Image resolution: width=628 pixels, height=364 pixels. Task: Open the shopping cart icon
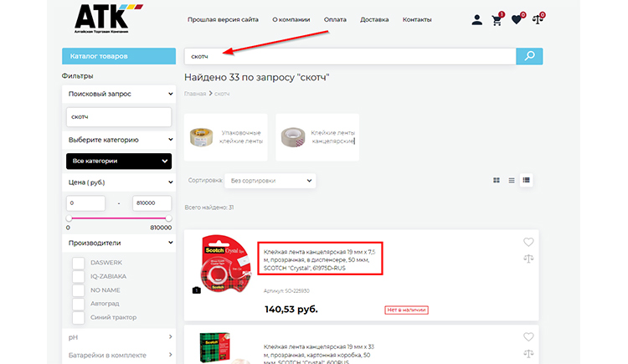pos(497,19)
